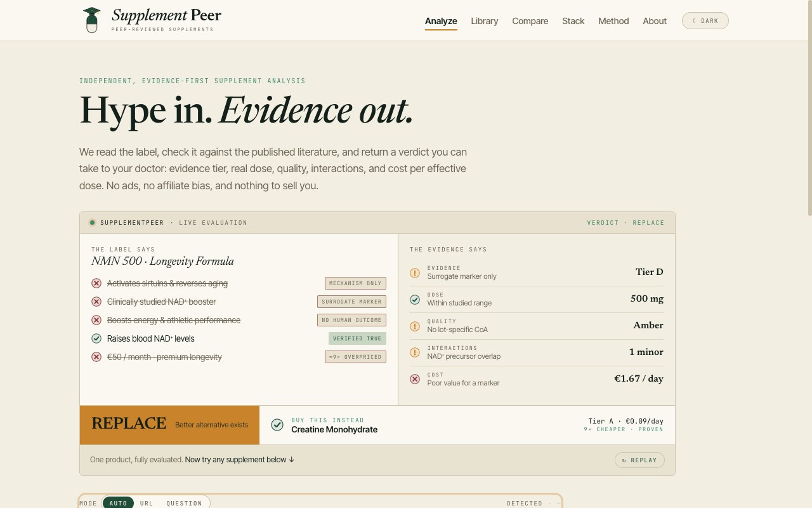Click the DETECTED label
The height and width of the screenshot is (508, 812).
[x=525, y=504]
